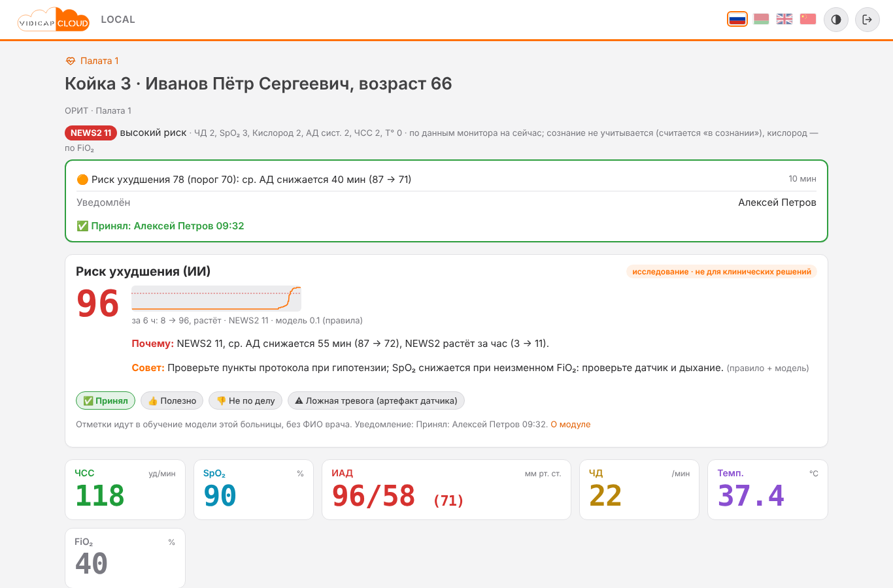
Task: Mark the advice as Не по делу
Action: pyautogui.click(x=246, y=400)
